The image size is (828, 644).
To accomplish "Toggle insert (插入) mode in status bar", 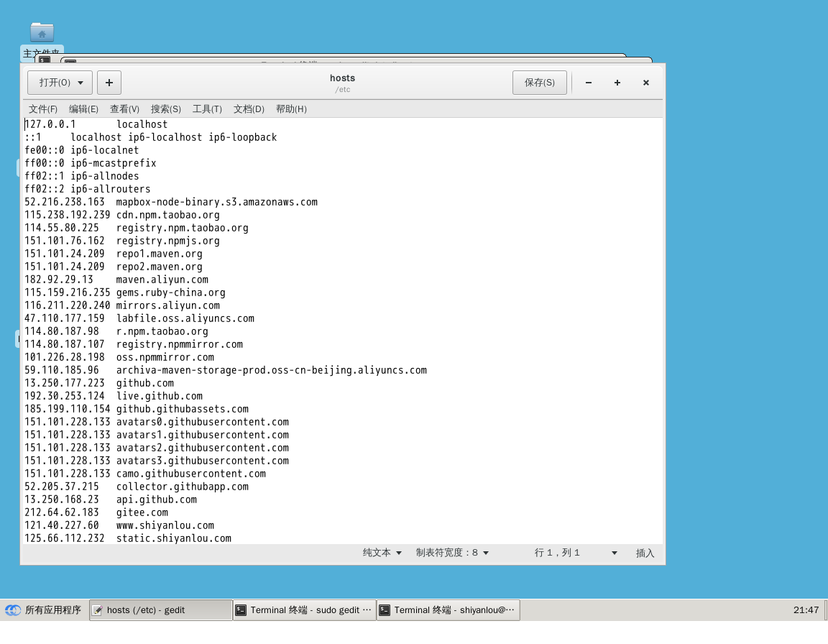I will 645,553.
